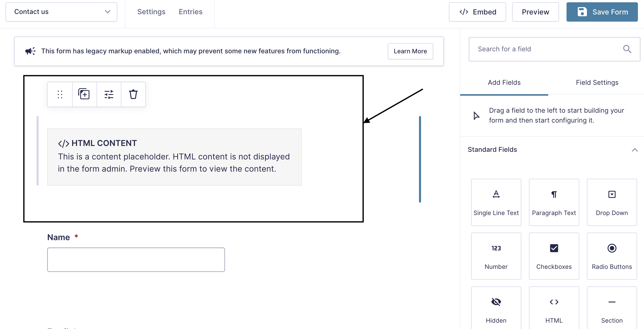Switch to Field Settings tab
Viewport: 644px width, 329px height.
click(597, 83)
